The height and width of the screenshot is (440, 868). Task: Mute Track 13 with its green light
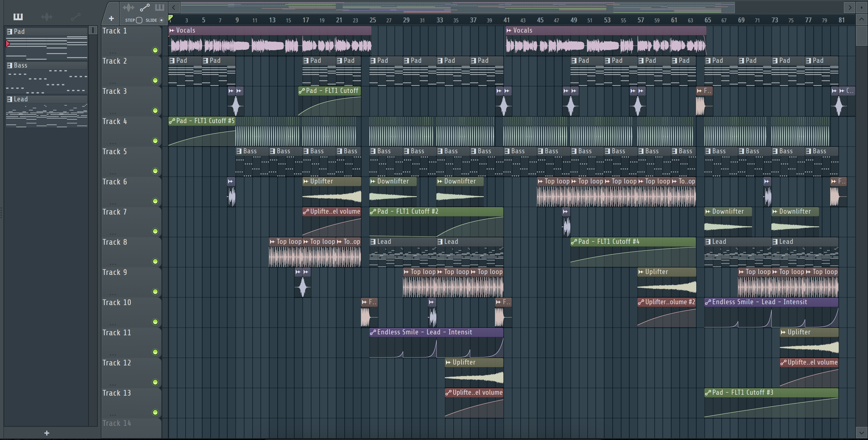coord(155,412)
